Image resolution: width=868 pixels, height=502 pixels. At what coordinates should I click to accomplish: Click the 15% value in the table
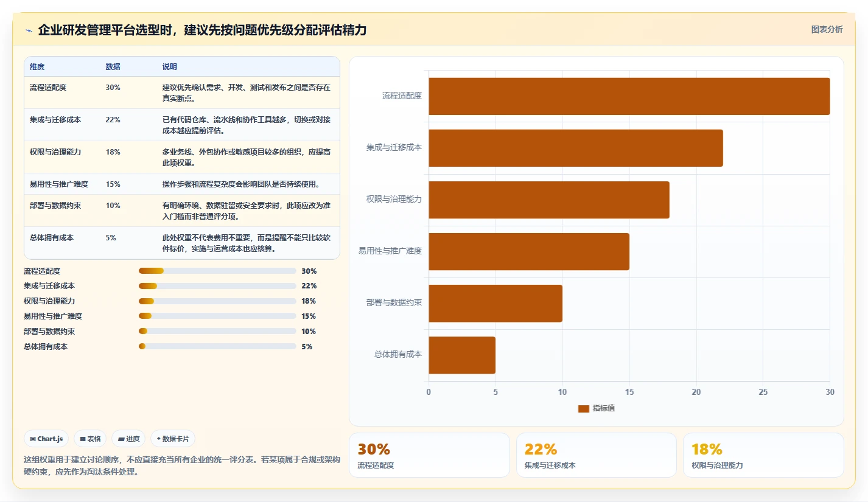coord(113,184)
